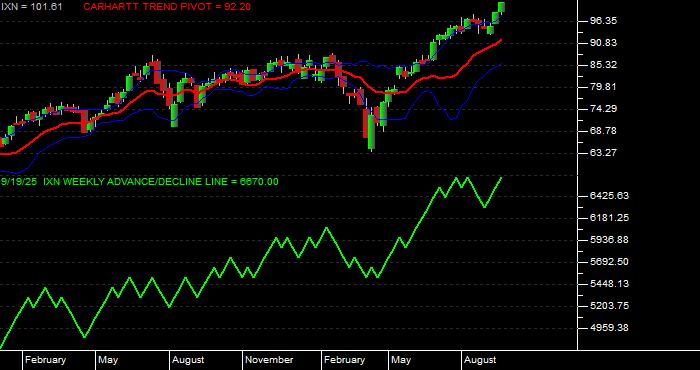
Task: Click the 90.83 price axis value
Action: click(603, 43)
